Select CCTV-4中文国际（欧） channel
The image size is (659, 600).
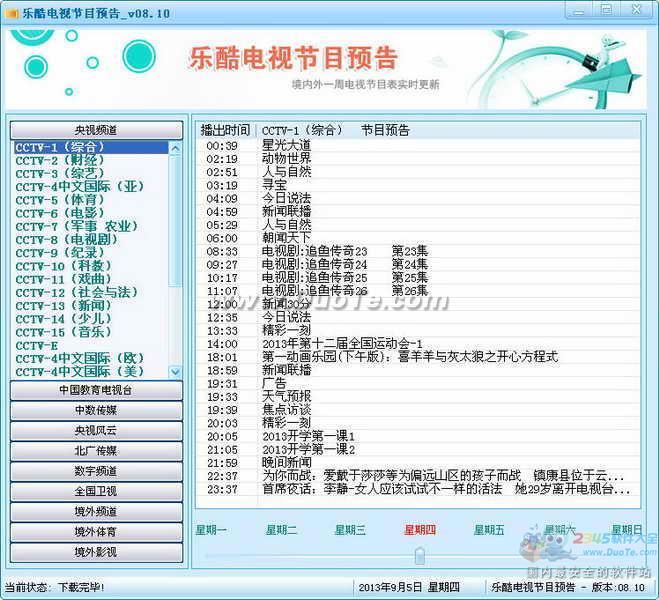pos(91,359)
